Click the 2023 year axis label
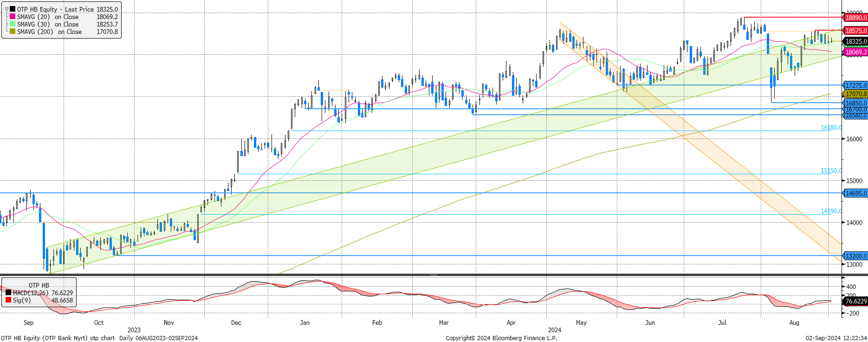868x342 pixels. coord(134,330)
